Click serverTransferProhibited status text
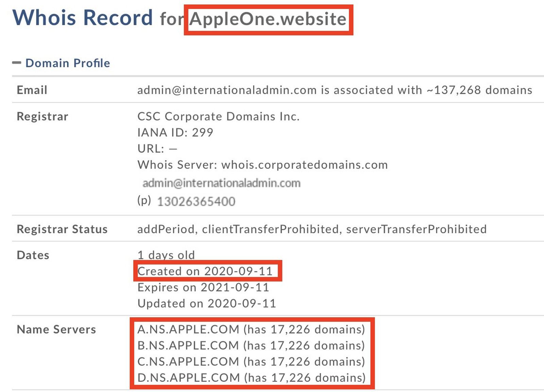This screenshot has width=544, height=392. pos(416,229)
